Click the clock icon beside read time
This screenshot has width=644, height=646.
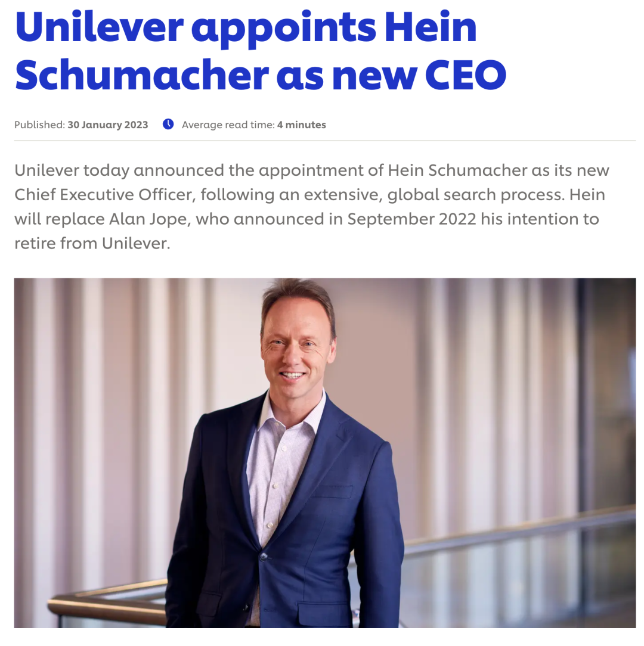pos(169,125)
